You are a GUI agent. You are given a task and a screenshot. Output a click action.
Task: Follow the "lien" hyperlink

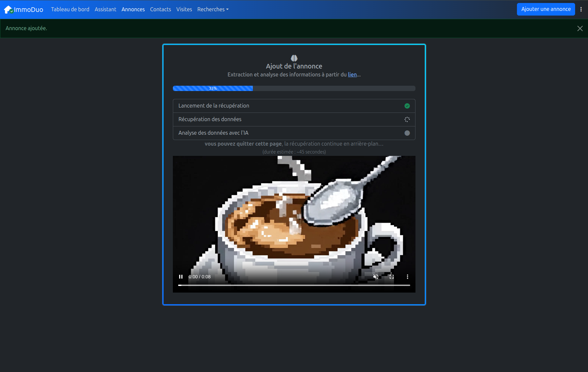click(x=352, y=74)
